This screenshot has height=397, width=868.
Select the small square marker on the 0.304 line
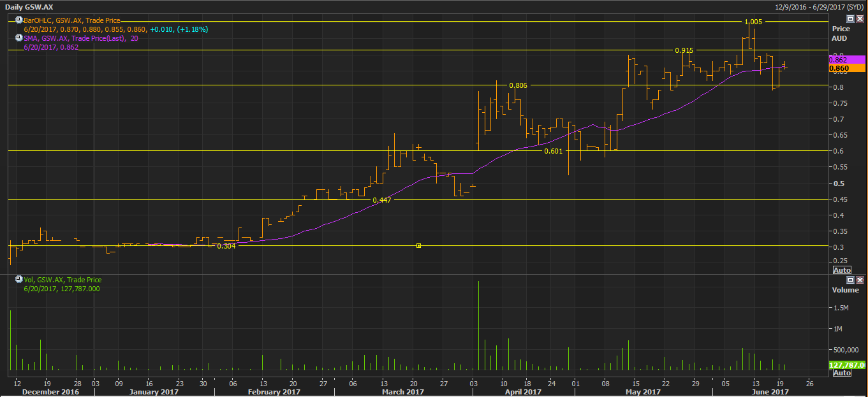(x=418, y=245)
